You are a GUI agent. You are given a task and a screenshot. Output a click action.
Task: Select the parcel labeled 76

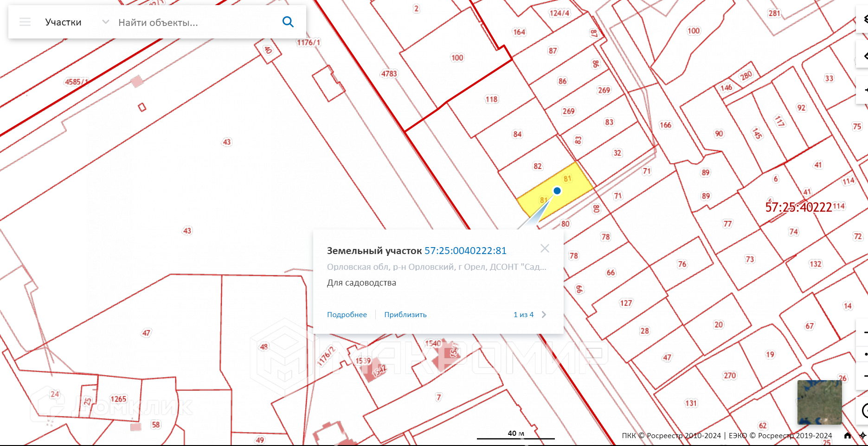pyautogui.click(x=682, y=264)
